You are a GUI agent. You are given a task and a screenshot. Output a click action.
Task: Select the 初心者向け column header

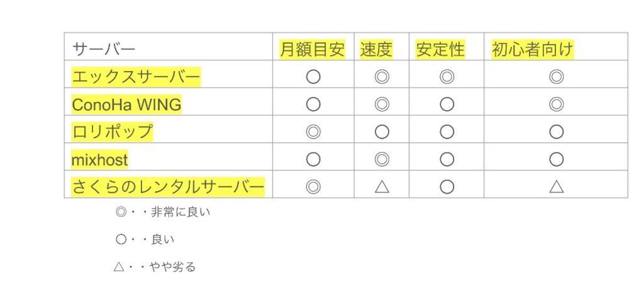click(x=533, y=49)
